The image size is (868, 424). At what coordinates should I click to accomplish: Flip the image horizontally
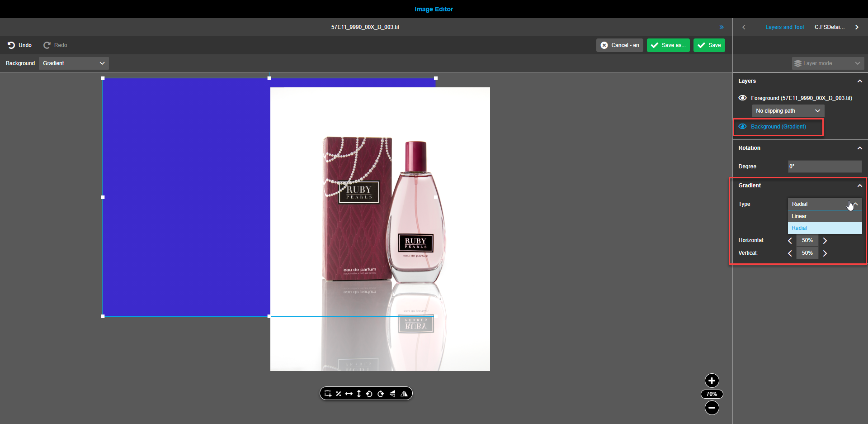pyautogui.click(x=404, y=393)
